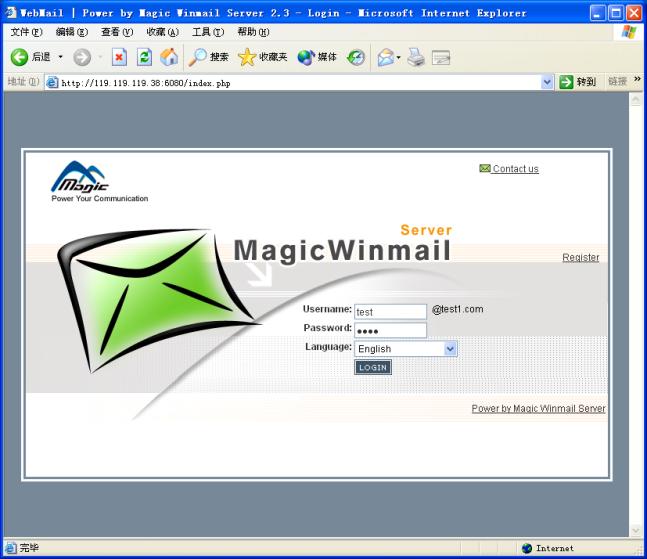Click the Print toolbar icon

(416, 57)
